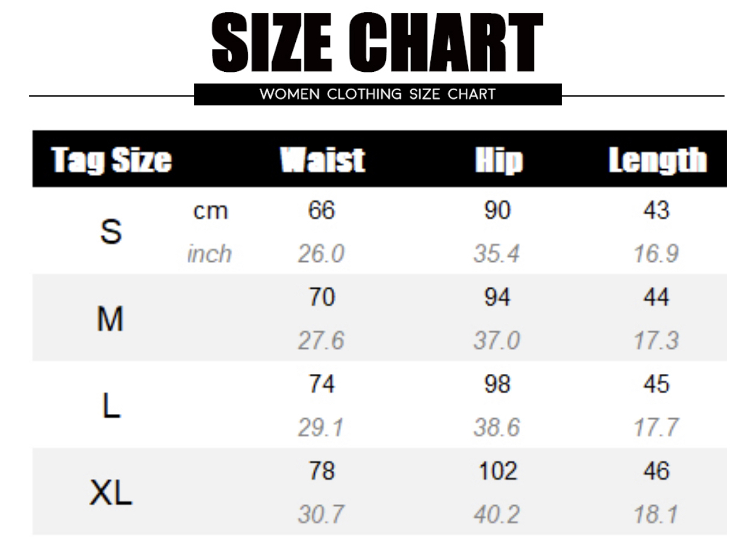Click the inch unit label
Image resolution: width=756 pixels, height=537 pixels.
209,253
